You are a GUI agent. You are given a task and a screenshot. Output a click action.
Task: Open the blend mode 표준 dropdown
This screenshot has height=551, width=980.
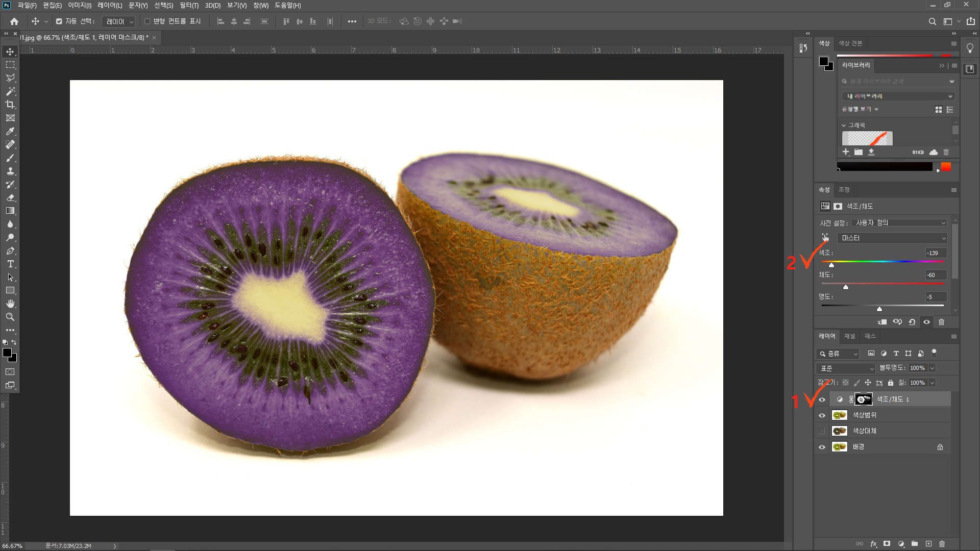846,368
